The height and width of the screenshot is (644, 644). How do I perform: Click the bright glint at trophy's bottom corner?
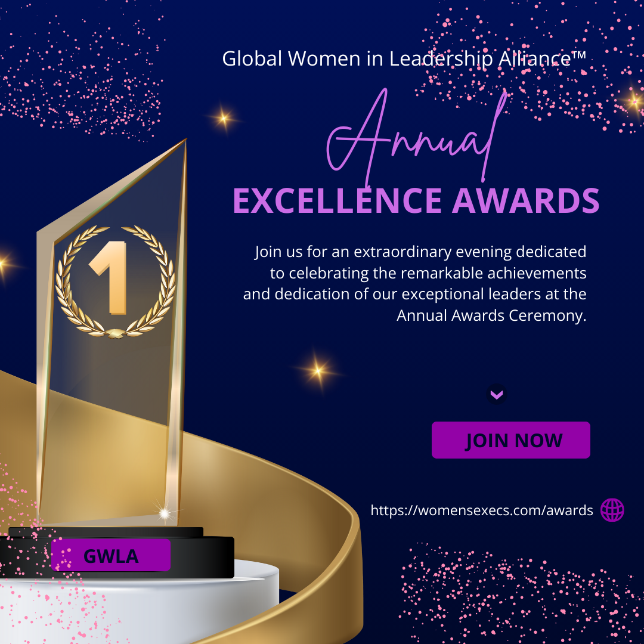(x=163, y=512)
